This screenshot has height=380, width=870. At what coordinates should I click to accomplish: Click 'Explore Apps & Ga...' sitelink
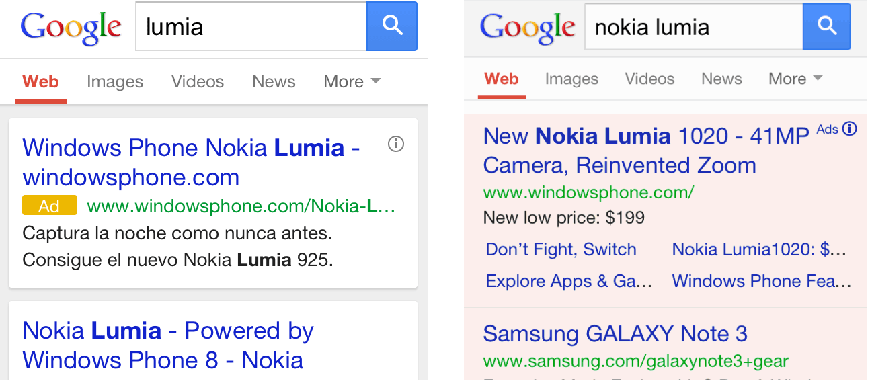tap(569, 281)
